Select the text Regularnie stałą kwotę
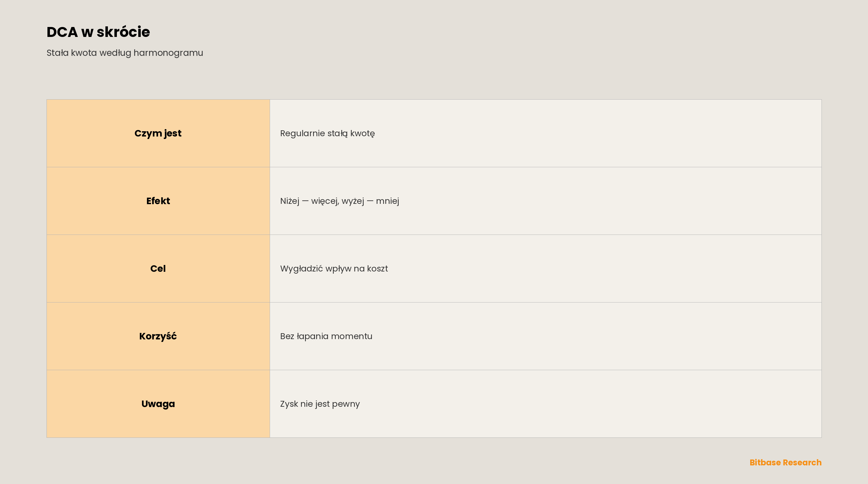 327,133
